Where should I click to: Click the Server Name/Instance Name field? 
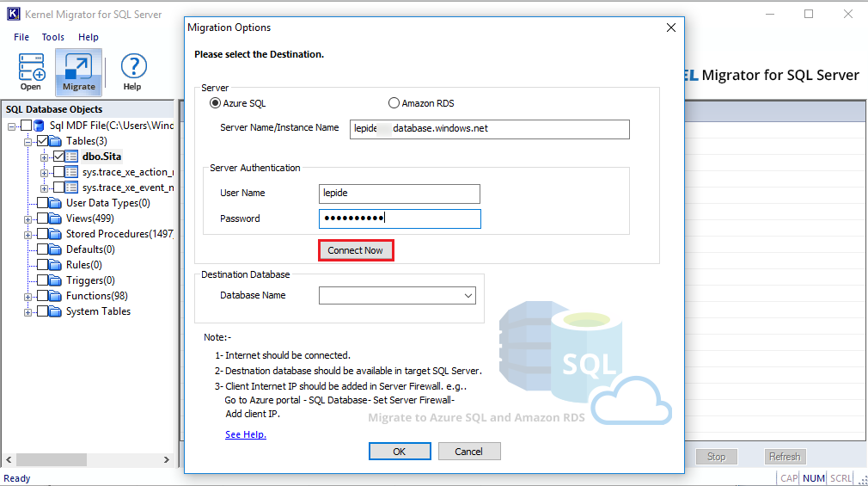(x=489, y=129)
